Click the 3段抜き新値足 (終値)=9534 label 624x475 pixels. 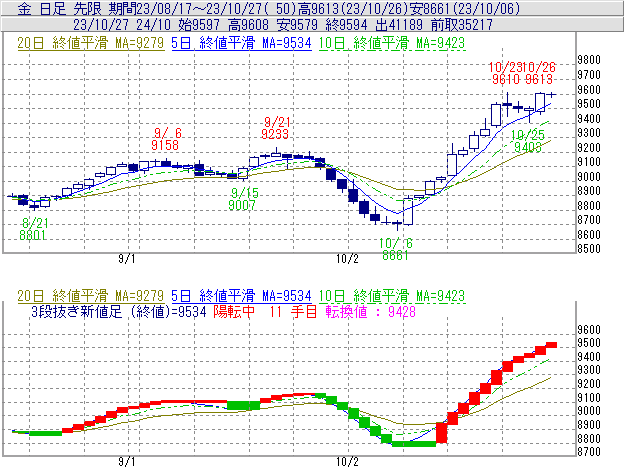(119, 311)
